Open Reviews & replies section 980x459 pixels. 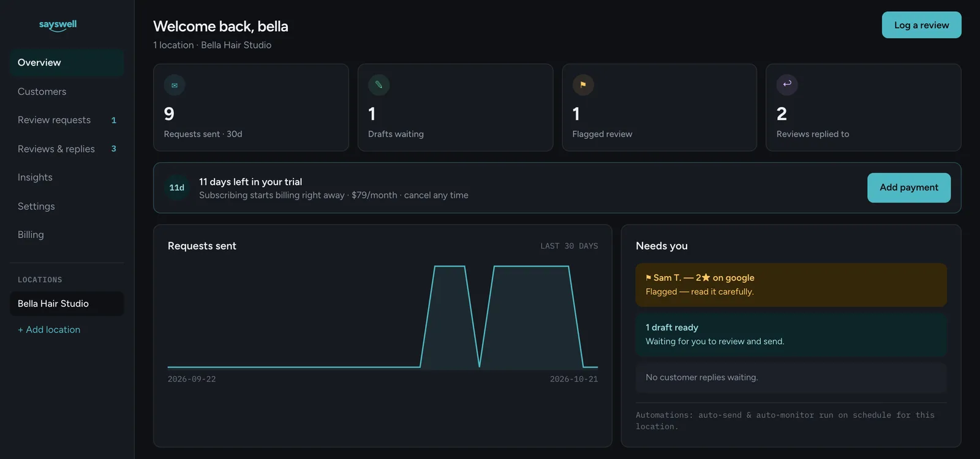pos(67,149)
